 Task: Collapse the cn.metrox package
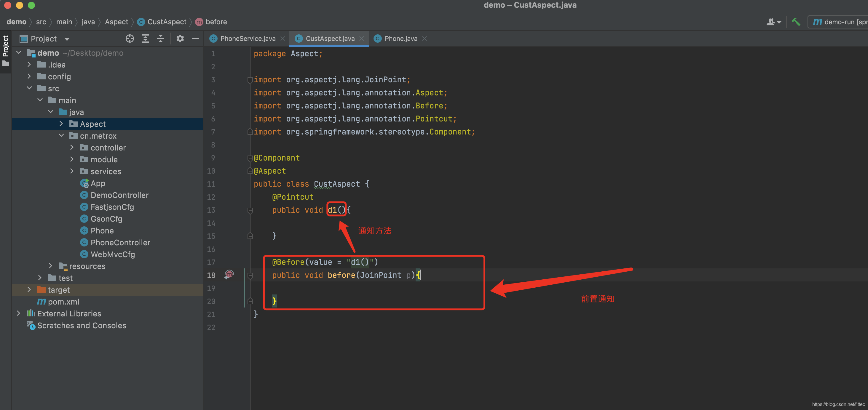click(61, 136)
